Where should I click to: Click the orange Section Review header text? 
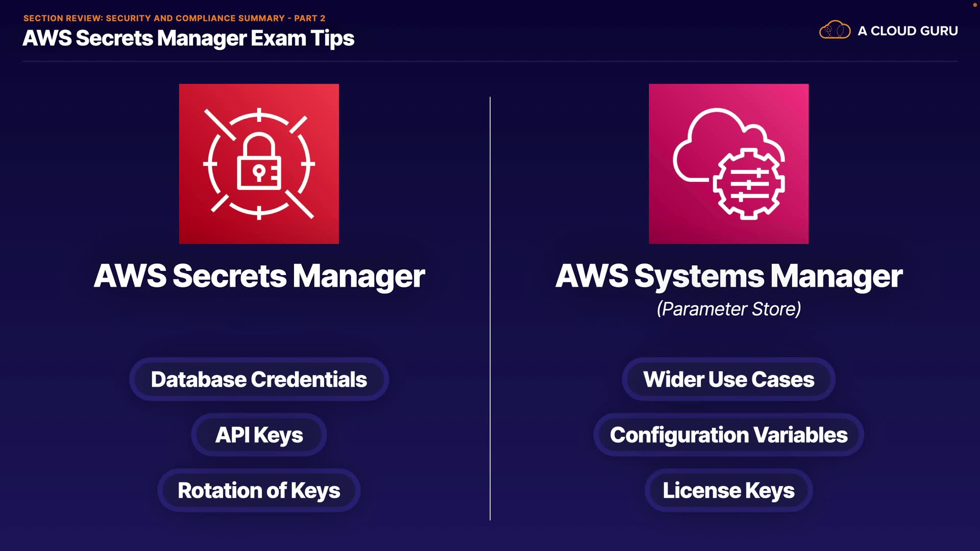pyautogui.click(x=174, y=18)
